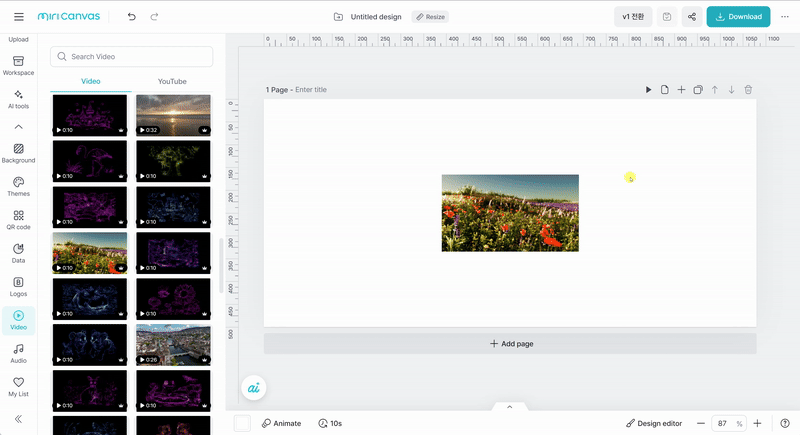
Task: Play the page preview
Action: pos(648,90)
